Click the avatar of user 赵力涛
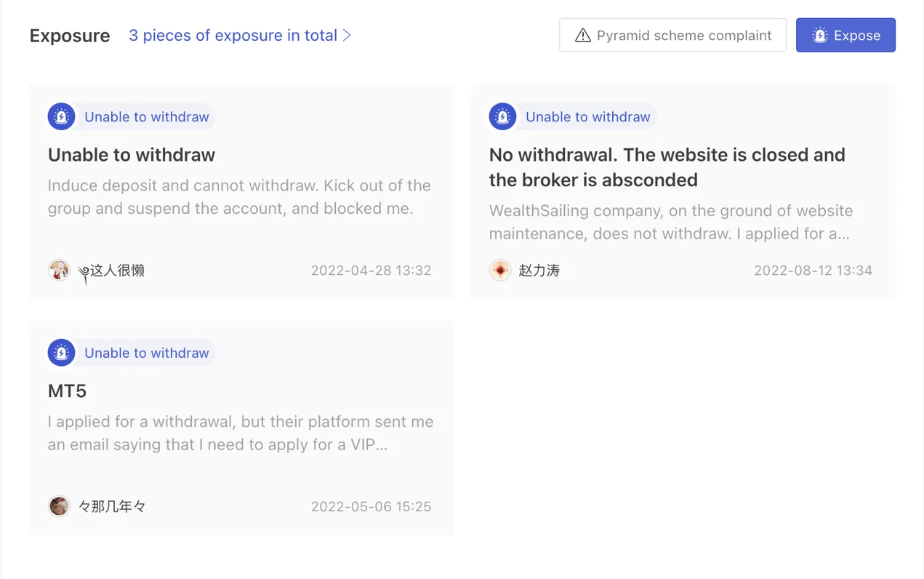Viewport: 924px width, 579px height. pos(500,270)
